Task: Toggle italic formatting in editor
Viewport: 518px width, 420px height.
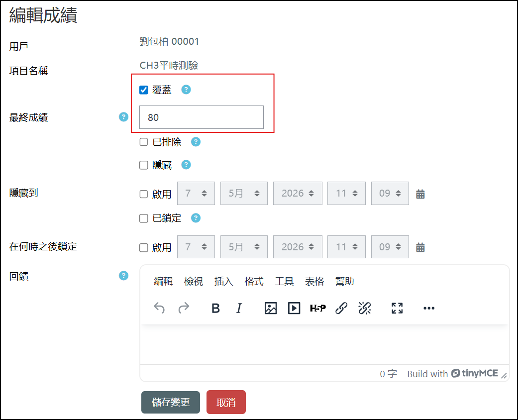Action: (239, 308)
